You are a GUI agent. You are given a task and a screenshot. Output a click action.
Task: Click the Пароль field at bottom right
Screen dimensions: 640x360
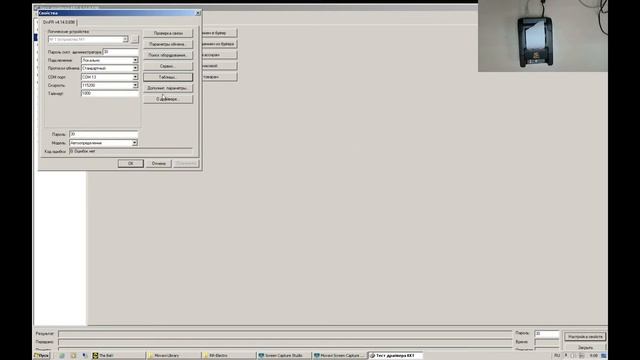(x=547, y=333)
